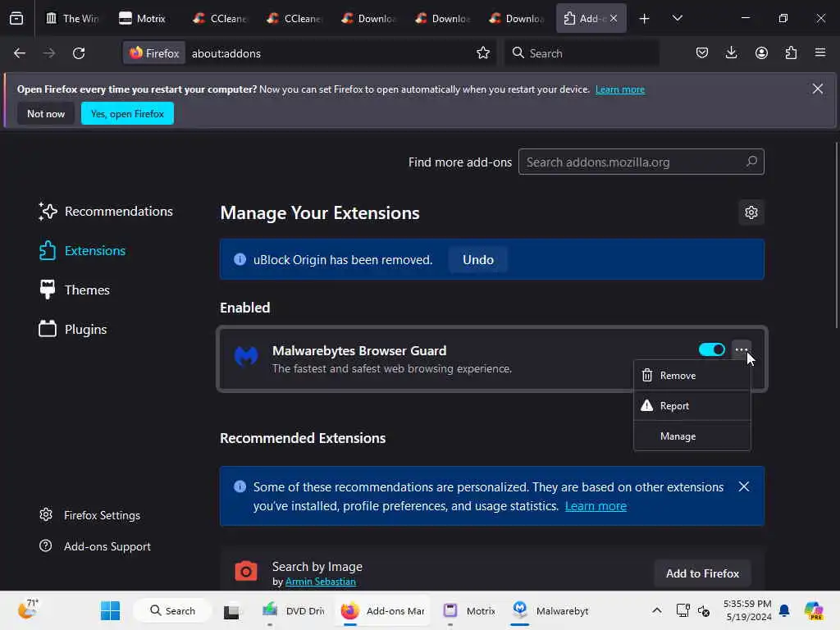Switch to the first CCleaner tab
This screenshot has height=630, width=840.
(x=220, y=19)
